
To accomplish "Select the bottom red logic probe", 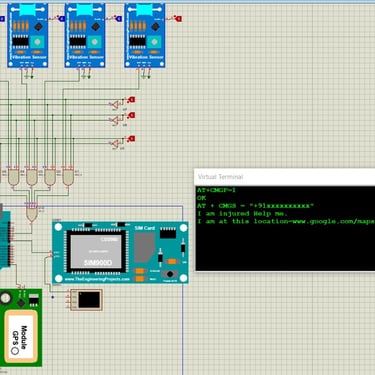I will (132, 138).
